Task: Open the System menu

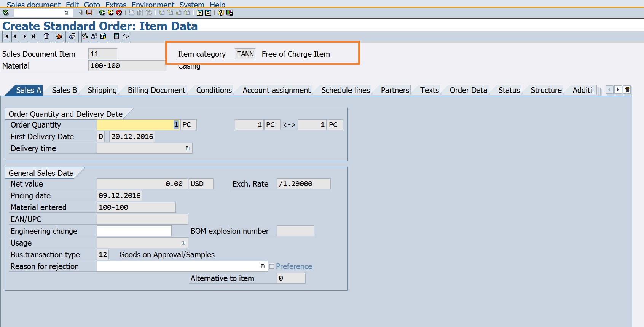Action: pyautogui.click(x=192, y=4)
